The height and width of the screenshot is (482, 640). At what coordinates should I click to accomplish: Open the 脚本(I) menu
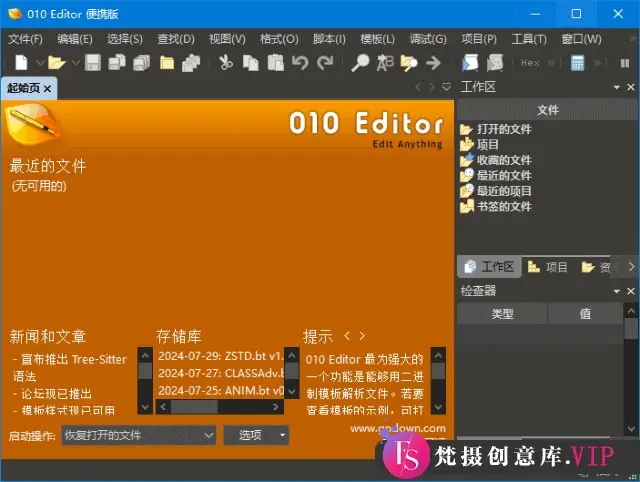pyautogui.click(x=329, y=39)
